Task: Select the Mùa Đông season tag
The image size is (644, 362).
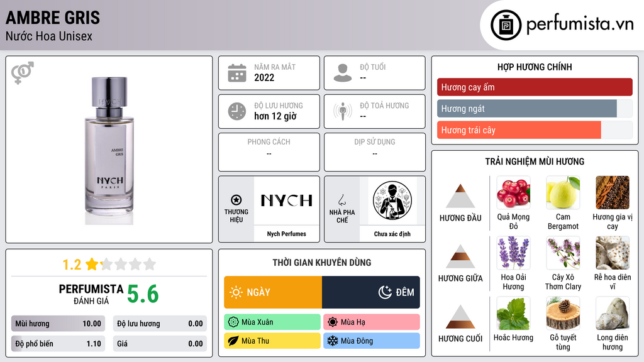Action: pos(372,341)
